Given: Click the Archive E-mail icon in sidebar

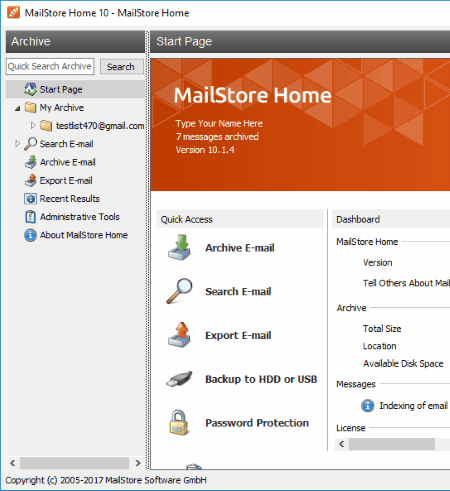Looking at the screenshot, I should 30,162.
